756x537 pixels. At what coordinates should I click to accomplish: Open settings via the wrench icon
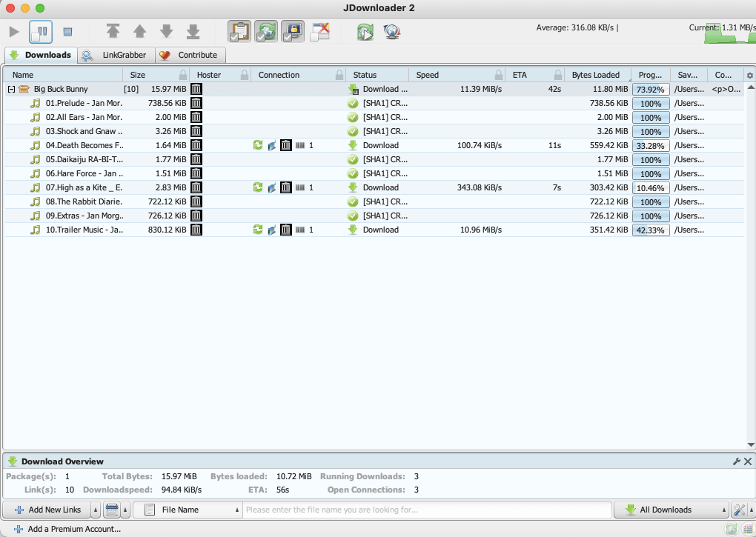pos(738,510)
